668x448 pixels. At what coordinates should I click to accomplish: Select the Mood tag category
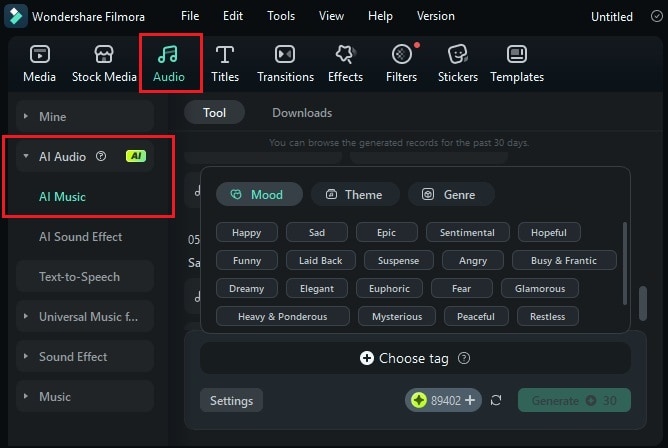pyautogui.click(x=259, y=195)
